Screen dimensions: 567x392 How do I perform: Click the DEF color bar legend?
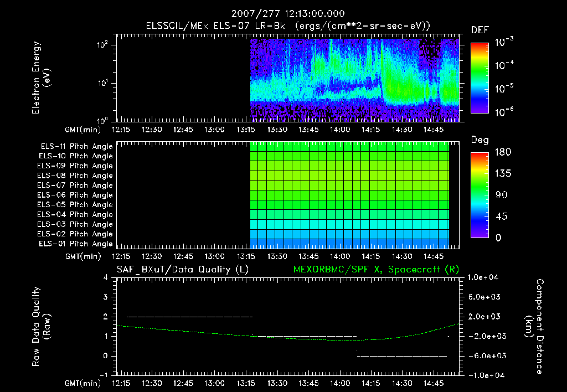(480, 78)
